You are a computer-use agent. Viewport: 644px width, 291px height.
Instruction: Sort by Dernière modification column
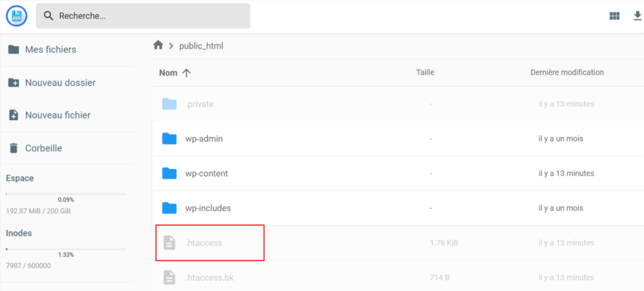click(567, 72)
